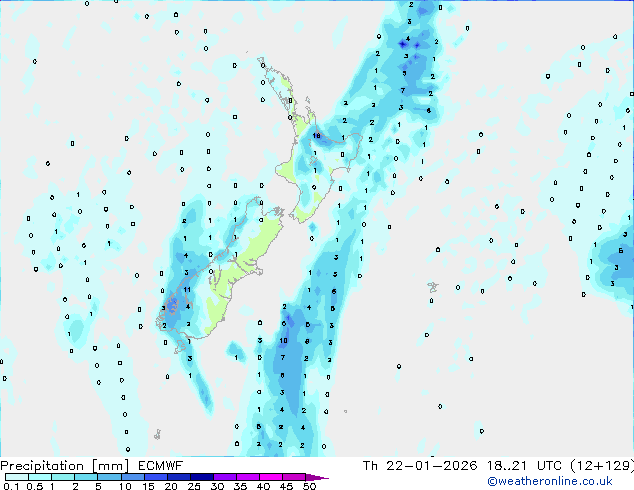Viewport: 634px width, 490px height.
Task: Pick the 40–45 mm magenta legend swatch
Action: click(271, 477)
